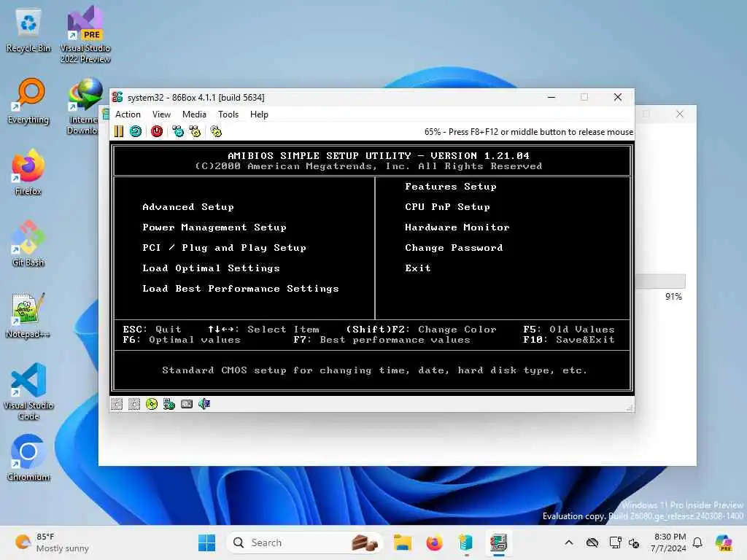Click the sound speaker status bar icon
This screenshot has width=747, height=560.
204,404
